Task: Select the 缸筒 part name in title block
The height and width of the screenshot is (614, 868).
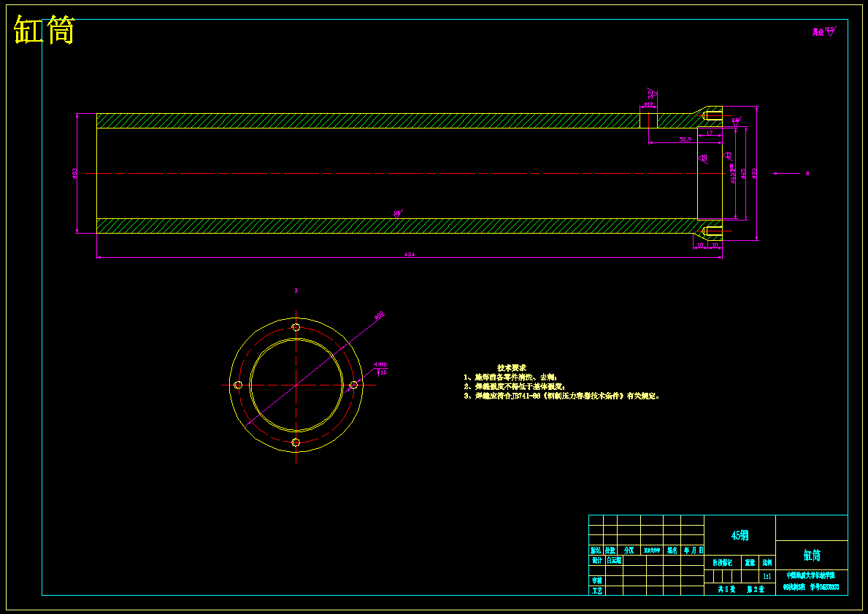Action: [812, 556]
